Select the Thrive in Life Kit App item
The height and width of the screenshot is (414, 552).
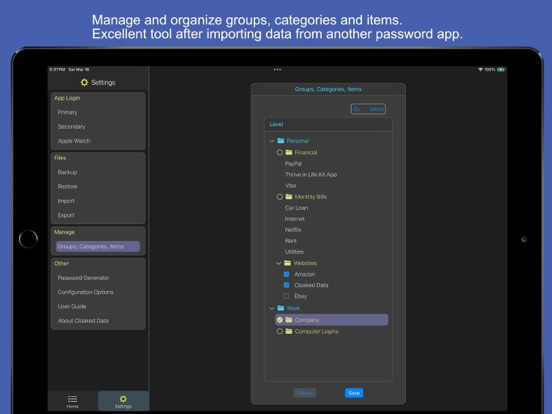311,175
